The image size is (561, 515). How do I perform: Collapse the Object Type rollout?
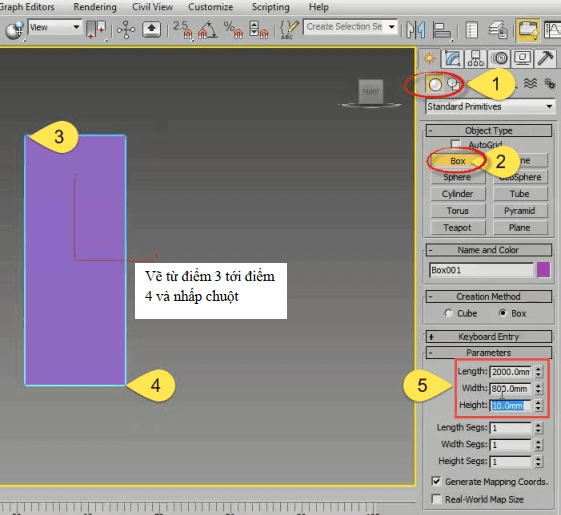tap(488, 130)
